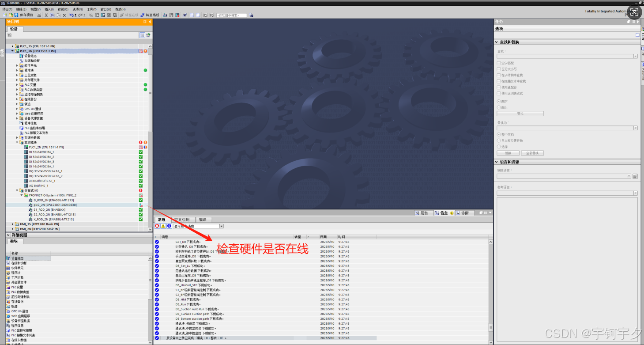Click the OPC UA 通信 item icon
This screenshot has height=345, width=644.
coord(22,109)
